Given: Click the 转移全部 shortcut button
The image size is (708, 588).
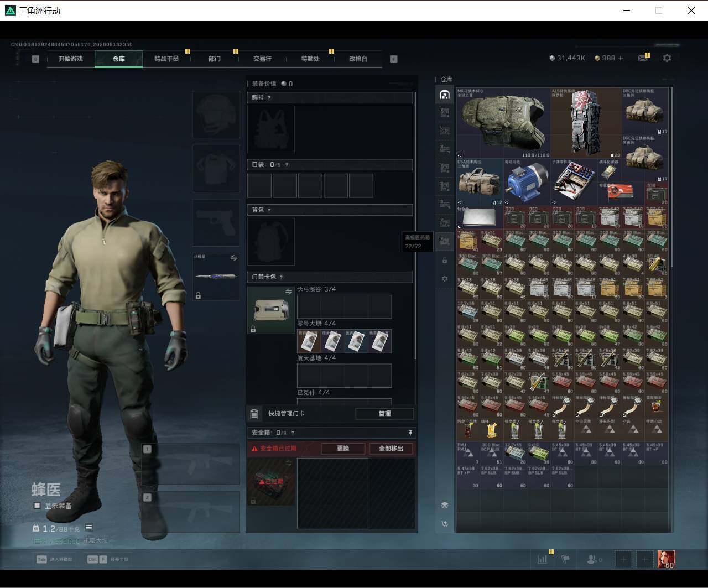Looking at the screenshot, I should tap(108, 559).
